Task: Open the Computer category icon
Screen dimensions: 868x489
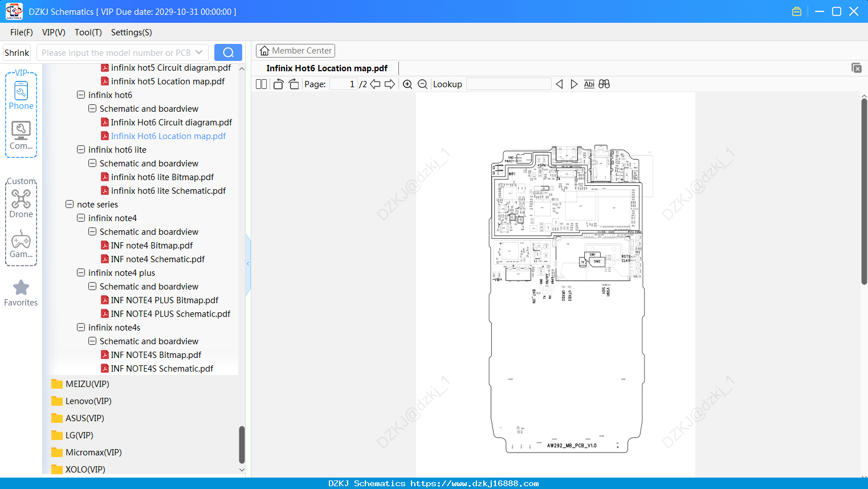Action: coord(21,135)
